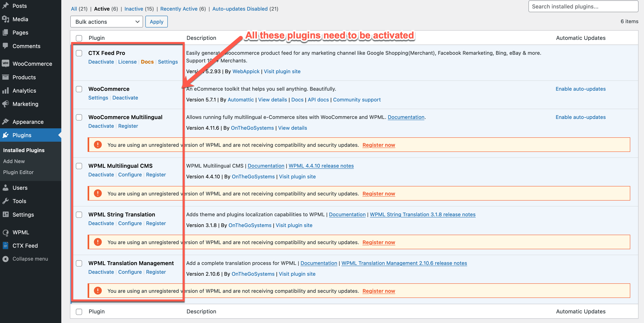Screen dimensions: 644x323
Task: Show All plugins filter
Action: [74, 9]
